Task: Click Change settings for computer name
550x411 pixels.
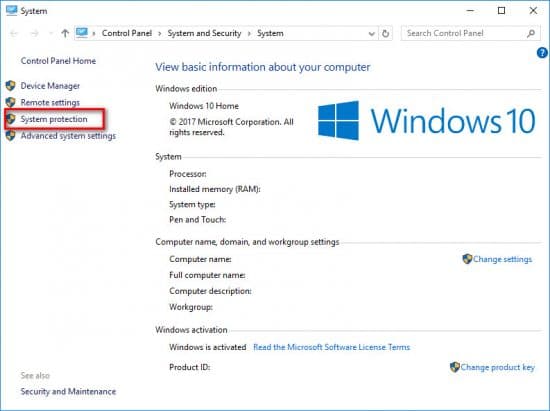Action: tap(502, 259)
